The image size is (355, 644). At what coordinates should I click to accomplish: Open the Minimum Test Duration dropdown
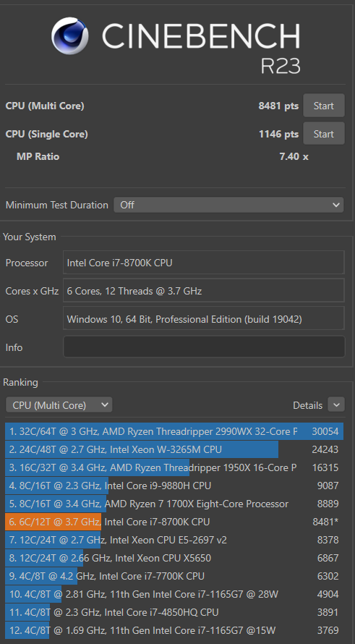coord(228,205)
